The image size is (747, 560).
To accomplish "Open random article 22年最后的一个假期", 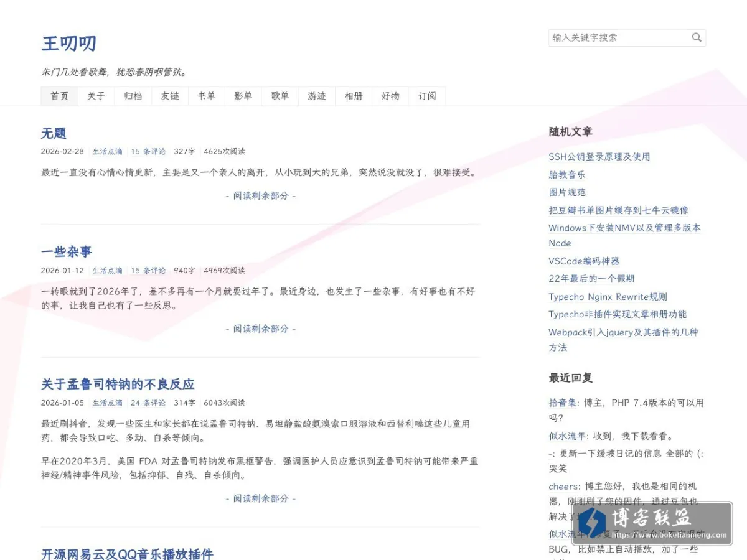I will pyautogui.click(x=591, y=279).
